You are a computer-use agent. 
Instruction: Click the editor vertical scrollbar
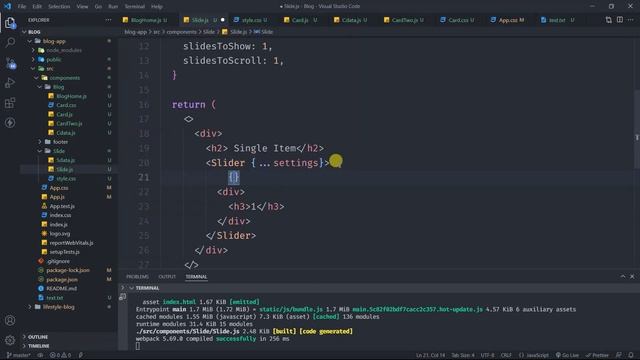pos(637,129)
